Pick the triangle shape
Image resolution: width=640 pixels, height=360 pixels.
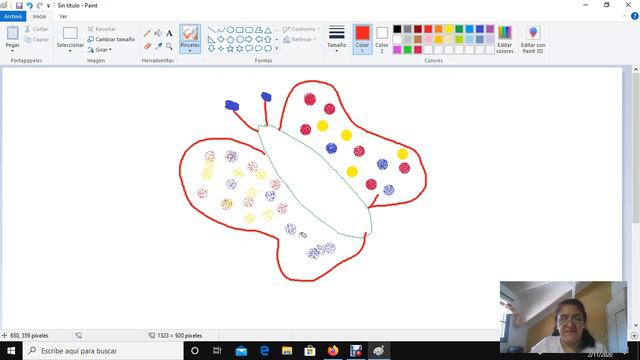coord(268,30)
